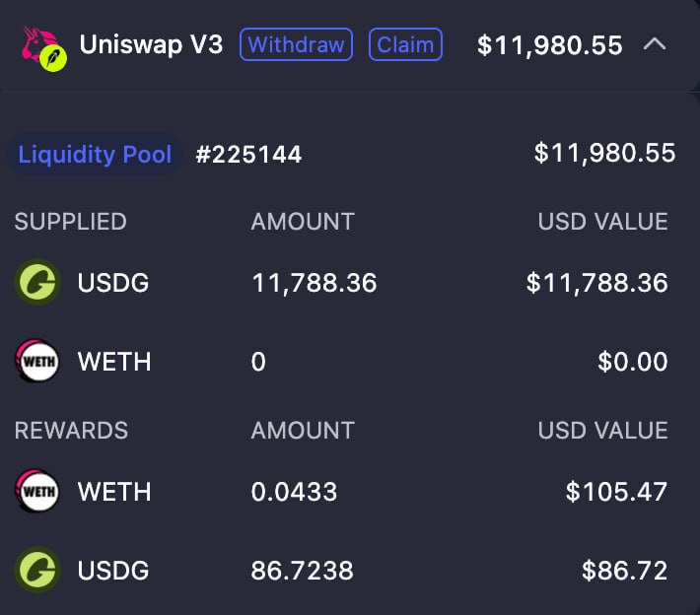Open position #225144
The image size is (700, 615).
tap(248, 155)
